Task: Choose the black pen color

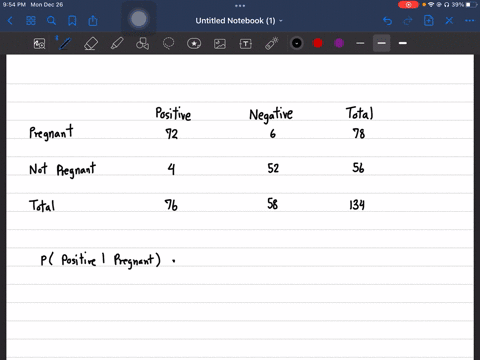Action: pyautogui.click(x=297, y=43)
